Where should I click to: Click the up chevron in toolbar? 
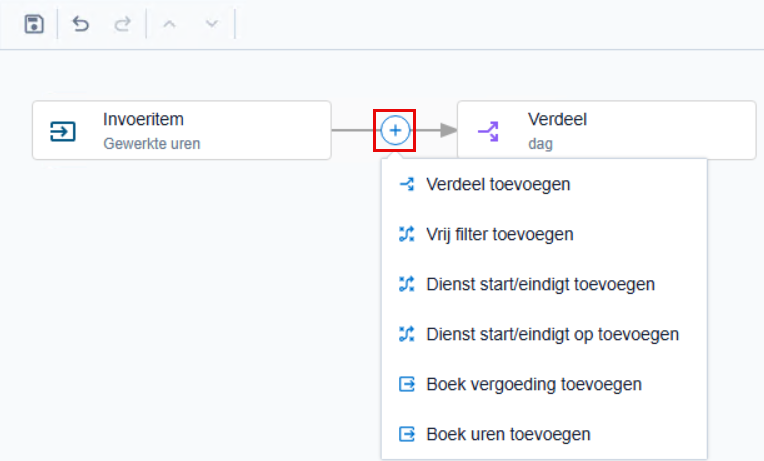click(x=169, y=23)
